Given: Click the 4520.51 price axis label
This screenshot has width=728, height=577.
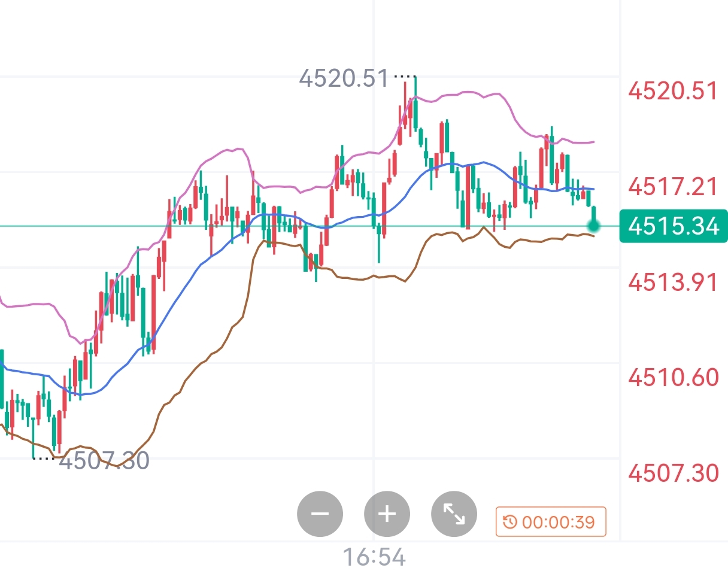Looking at the screenshot, I should click(x=673, y=92).
